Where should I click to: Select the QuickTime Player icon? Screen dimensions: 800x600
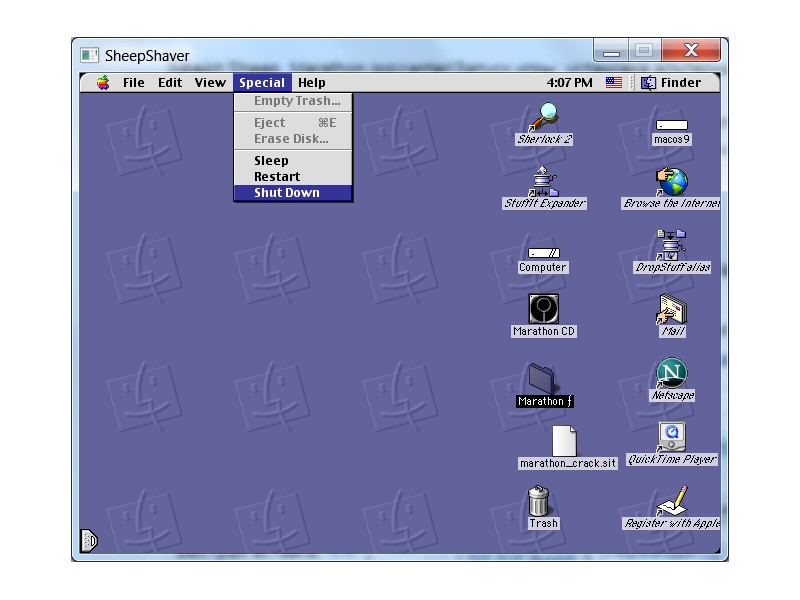coord(672,437)
